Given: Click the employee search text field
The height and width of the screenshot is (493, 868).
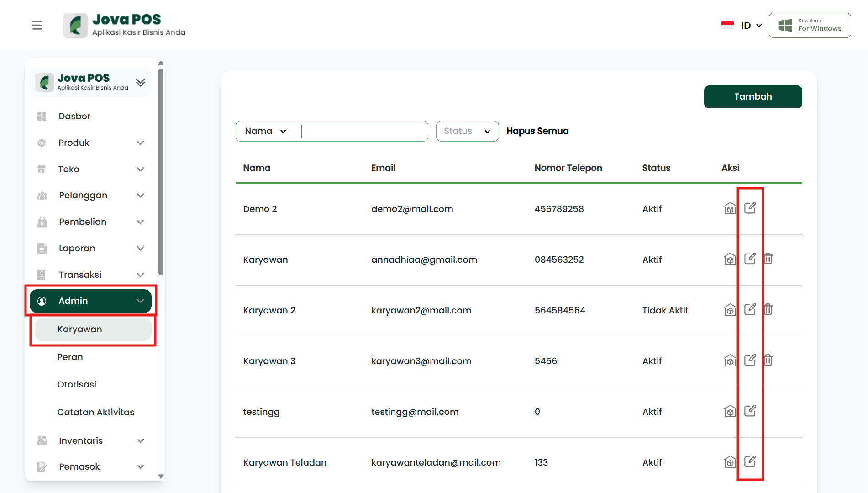Looking at the screenshot, I should point(363,131).
